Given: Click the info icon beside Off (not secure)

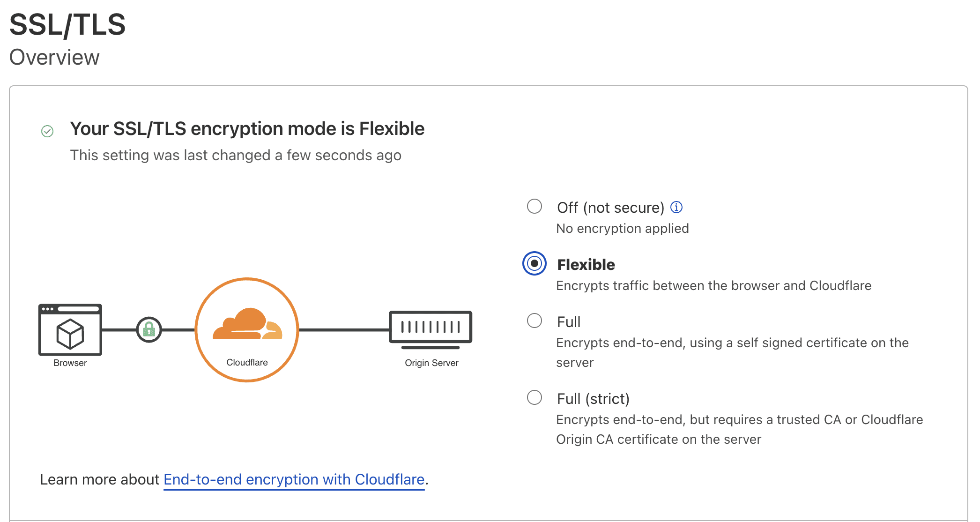Looking at the screenshot, I should pyautogui.click(x=676, y=207).
